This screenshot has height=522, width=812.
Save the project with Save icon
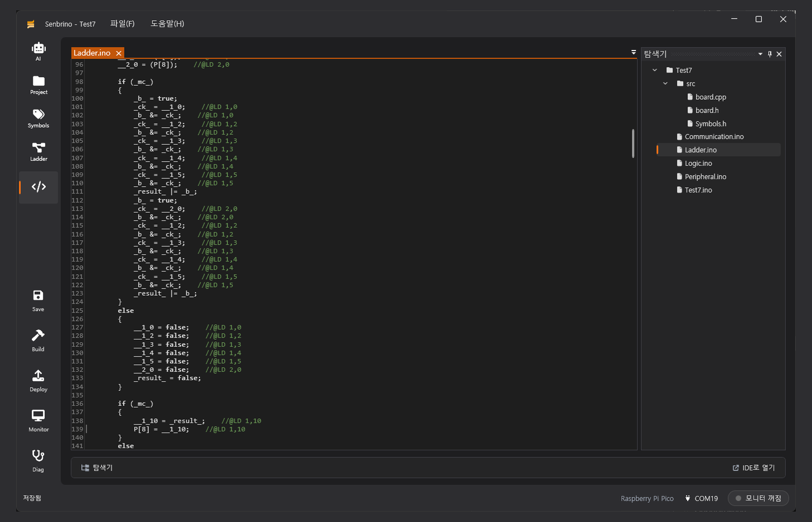point(38,300)
